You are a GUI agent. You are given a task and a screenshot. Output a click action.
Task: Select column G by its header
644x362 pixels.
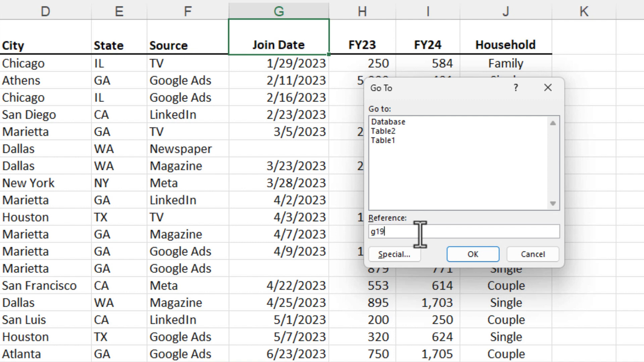(x=279, y=11)
